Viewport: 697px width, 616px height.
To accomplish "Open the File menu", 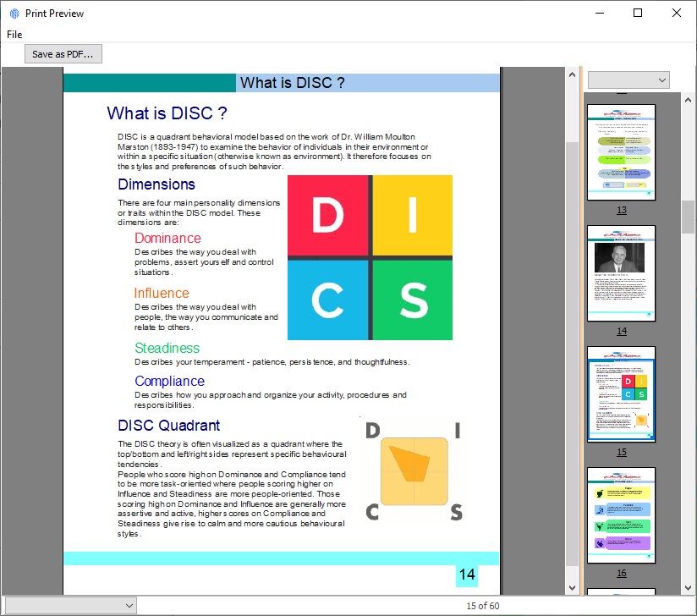I will click(x=14, y=34).
